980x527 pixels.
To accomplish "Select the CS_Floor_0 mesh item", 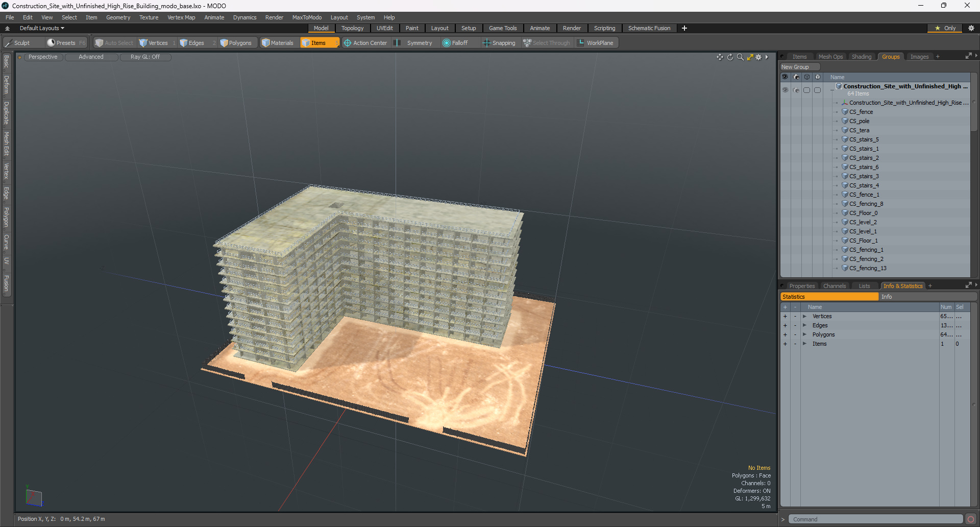I will pyautogui.click(x=863, y=213).
